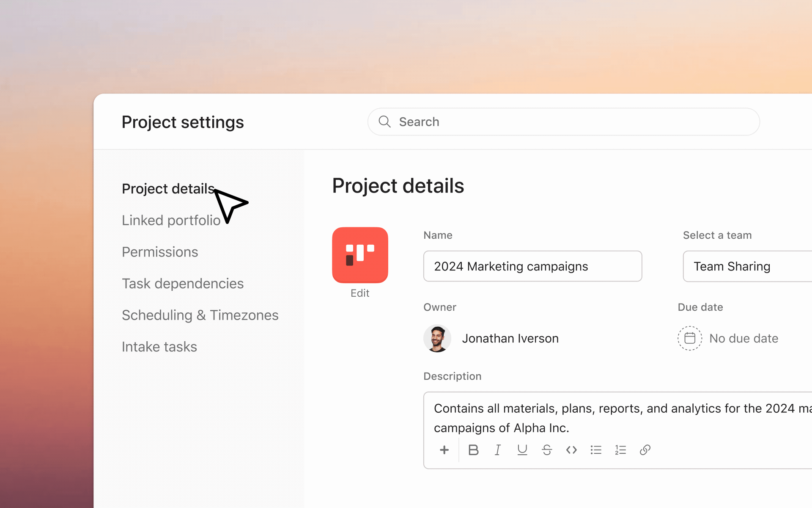Insert a numbered list
This screenshot has width=812, height=508.
tap(620, 450)
